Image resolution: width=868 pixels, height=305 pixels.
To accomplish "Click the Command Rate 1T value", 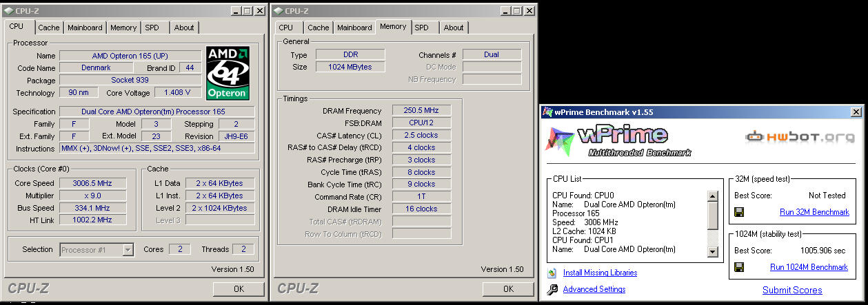I will pos(421,196).
